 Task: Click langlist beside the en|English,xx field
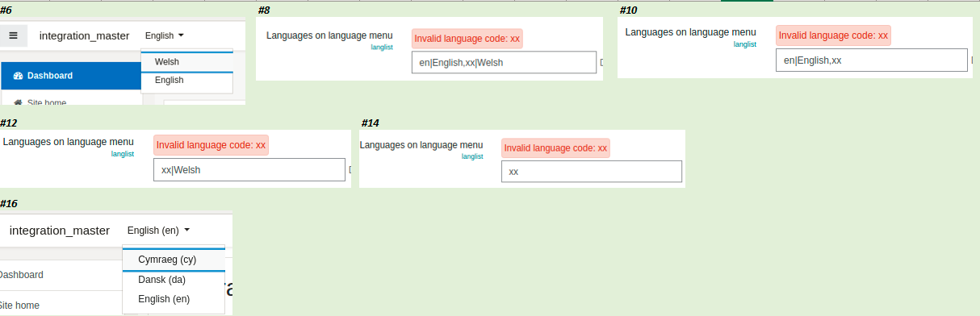[745, 44]
